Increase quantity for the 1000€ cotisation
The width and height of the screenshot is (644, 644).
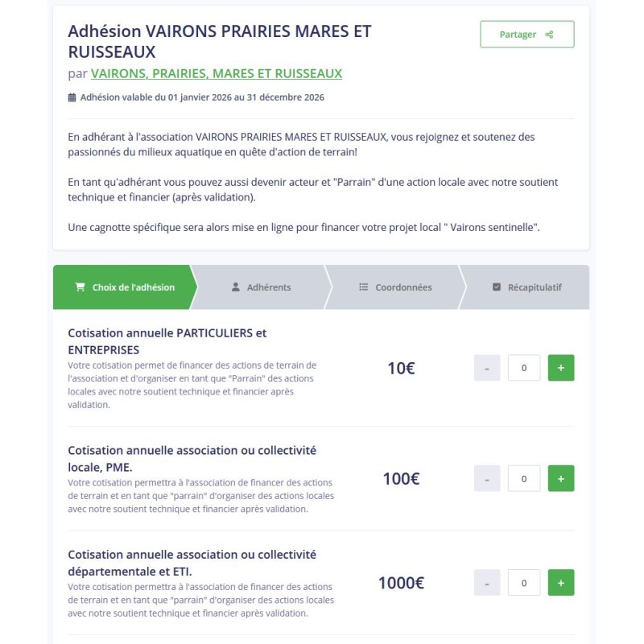tap(559, 582)
